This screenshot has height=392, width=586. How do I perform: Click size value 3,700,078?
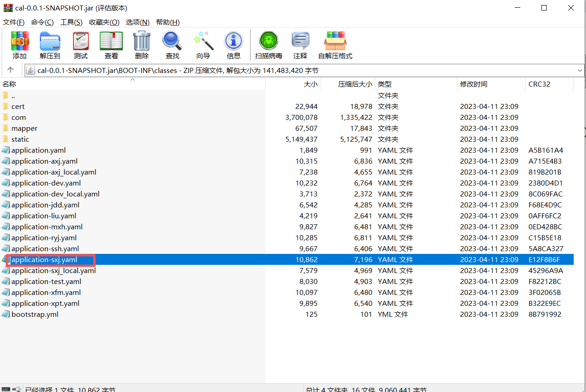(x=301, y=117)
